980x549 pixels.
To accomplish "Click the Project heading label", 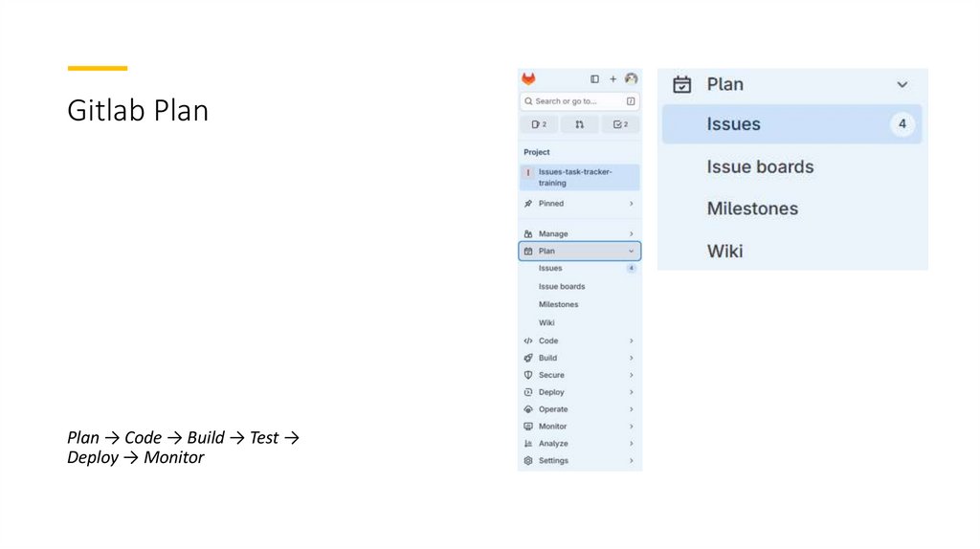I will point(536,152).
